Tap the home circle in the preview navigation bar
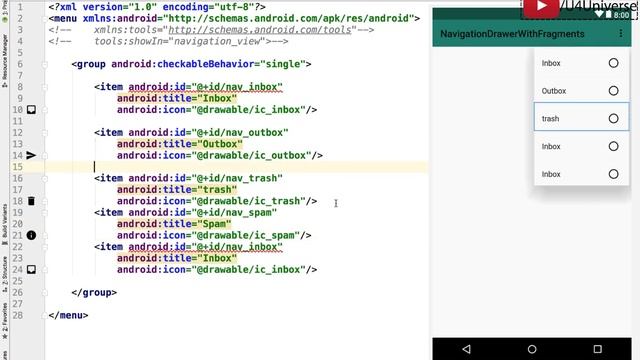The height and width of the screenshot is (360, 640). [x=532, y=349]
